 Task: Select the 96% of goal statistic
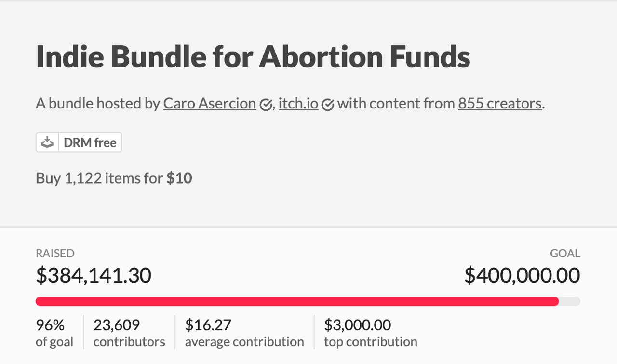coord(54,332)
